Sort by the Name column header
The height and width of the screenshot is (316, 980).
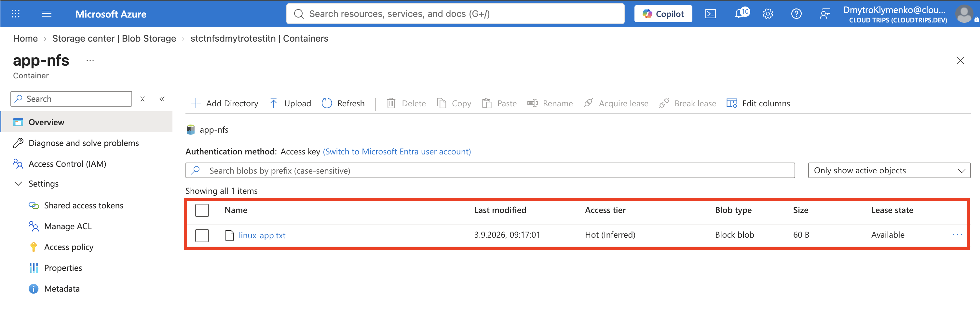pos(236,210)
